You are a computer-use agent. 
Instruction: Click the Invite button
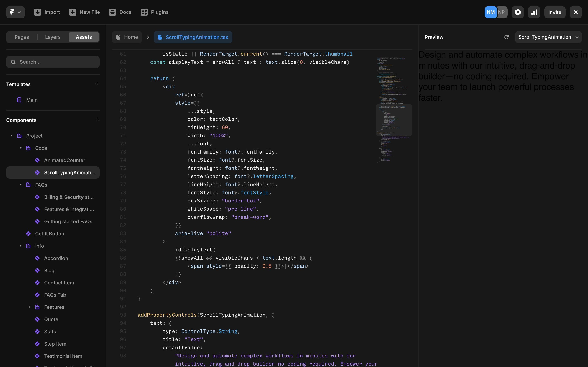[x=555, y=12]
